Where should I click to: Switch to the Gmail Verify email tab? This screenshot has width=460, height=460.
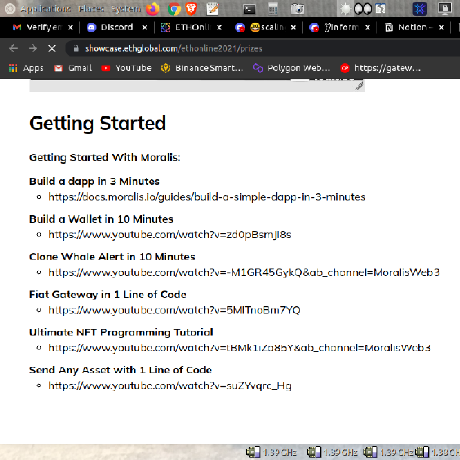point(37,27)
